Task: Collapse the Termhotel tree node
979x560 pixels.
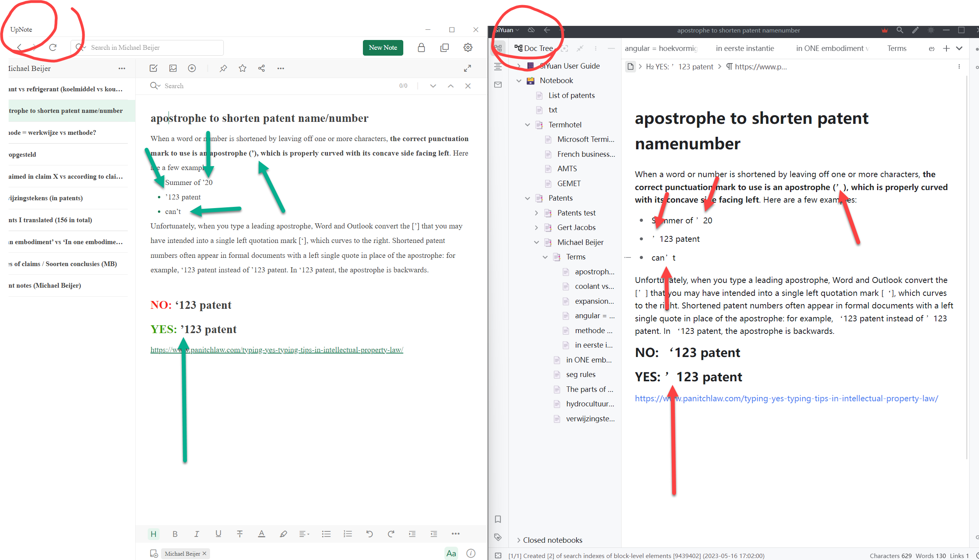Action: (528, 125)
